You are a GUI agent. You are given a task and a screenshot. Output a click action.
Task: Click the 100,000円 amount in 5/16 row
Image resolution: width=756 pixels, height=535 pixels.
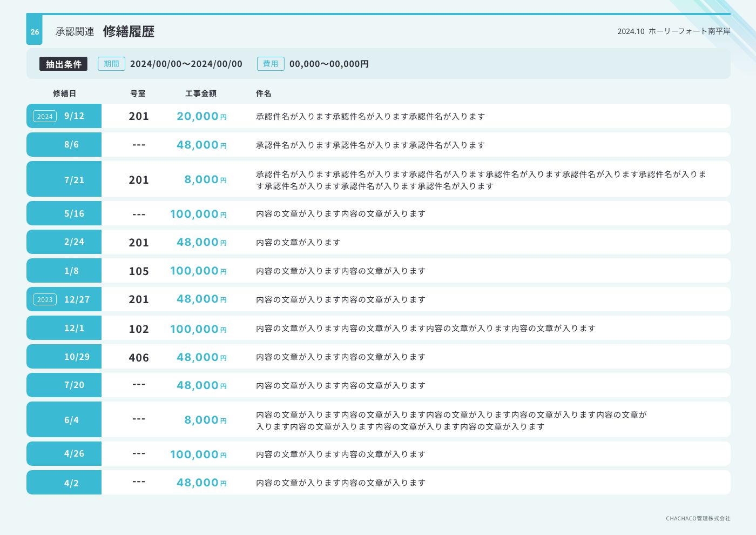pyautogui.click(x=198, y=214)
